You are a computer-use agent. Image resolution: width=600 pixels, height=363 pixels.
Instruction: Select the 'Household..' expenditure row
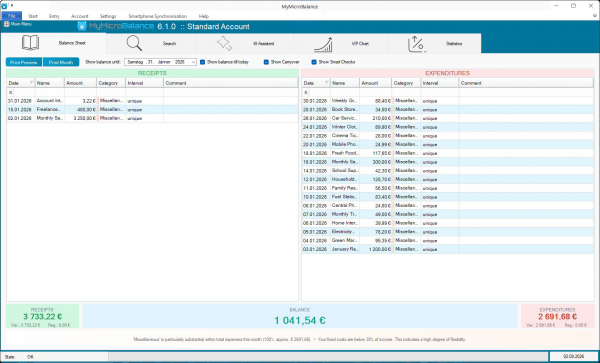pos(448,179)
